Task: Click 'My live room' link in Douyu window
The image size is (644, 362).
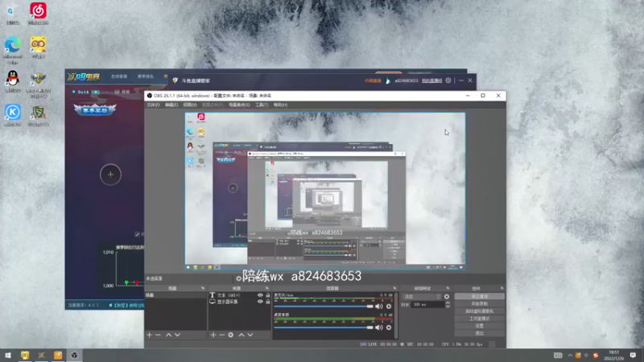Action: click(x=431, y=80)
